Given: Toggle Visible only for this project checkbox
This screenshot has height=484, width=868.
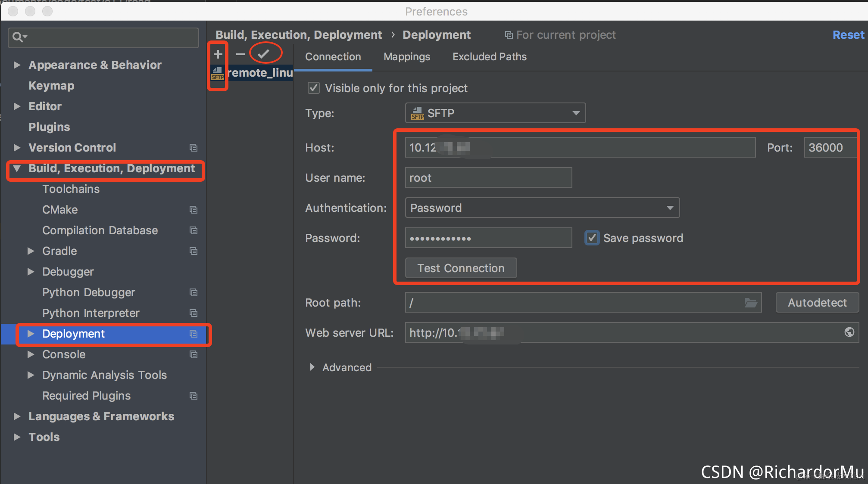Looking at the screenshot, I should tap(314, 88).
